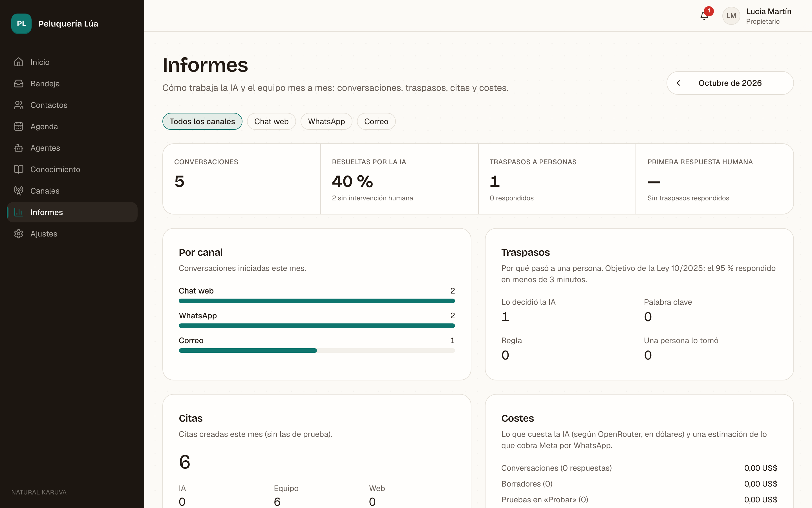The image size is (812, 508).
Task: Click the PL logo badge
Action: (21, 23)
